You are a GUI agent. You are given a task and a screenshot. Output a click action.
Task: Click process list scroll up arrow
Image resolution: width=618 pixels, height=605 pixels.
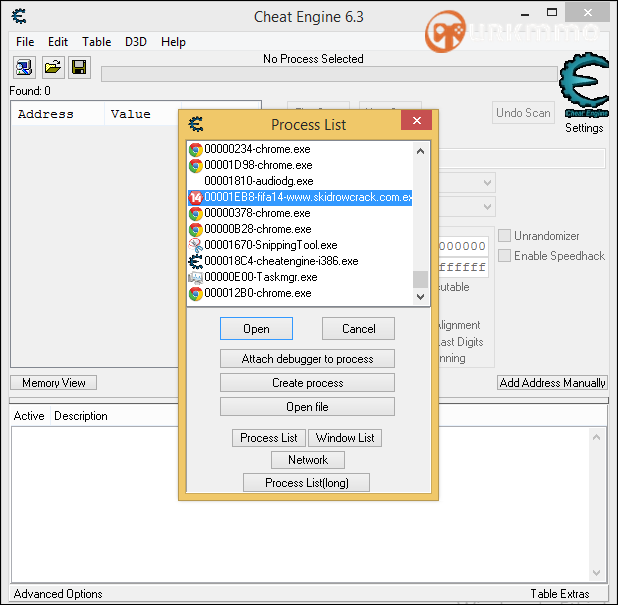pyautogui.click(x=421, y=151)
